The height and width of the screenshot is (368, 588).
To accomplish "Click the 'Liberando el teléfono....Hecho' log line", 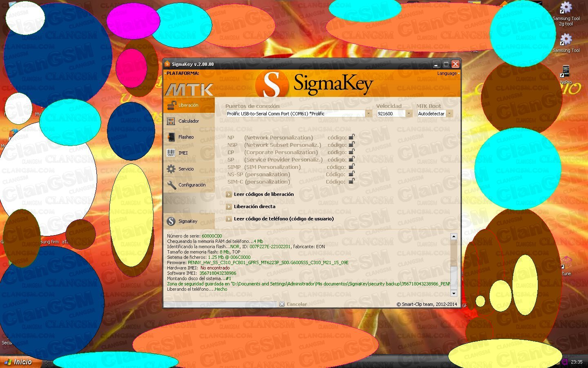I will [x=197, y=289].
